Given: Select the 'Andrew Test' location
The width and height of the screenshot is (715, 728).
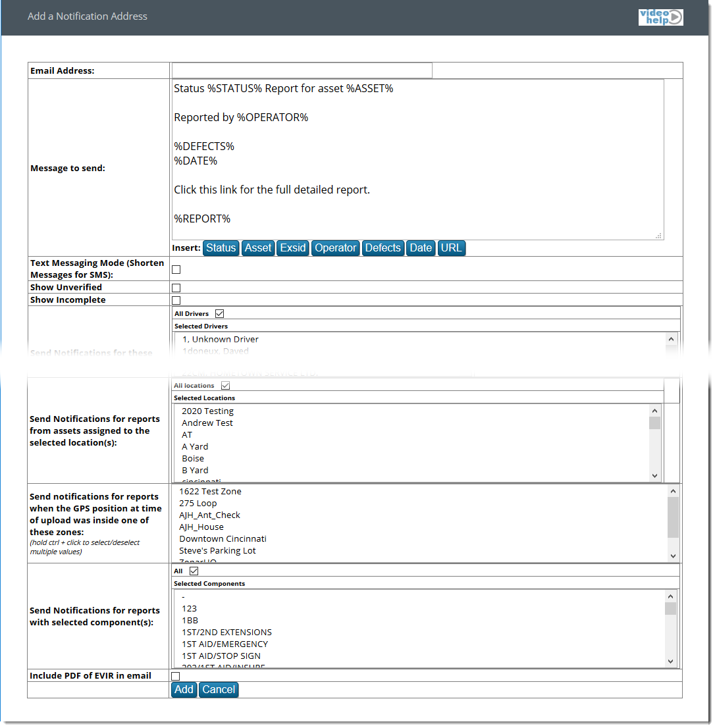Looking at the screenshot, I should (207, 423).
